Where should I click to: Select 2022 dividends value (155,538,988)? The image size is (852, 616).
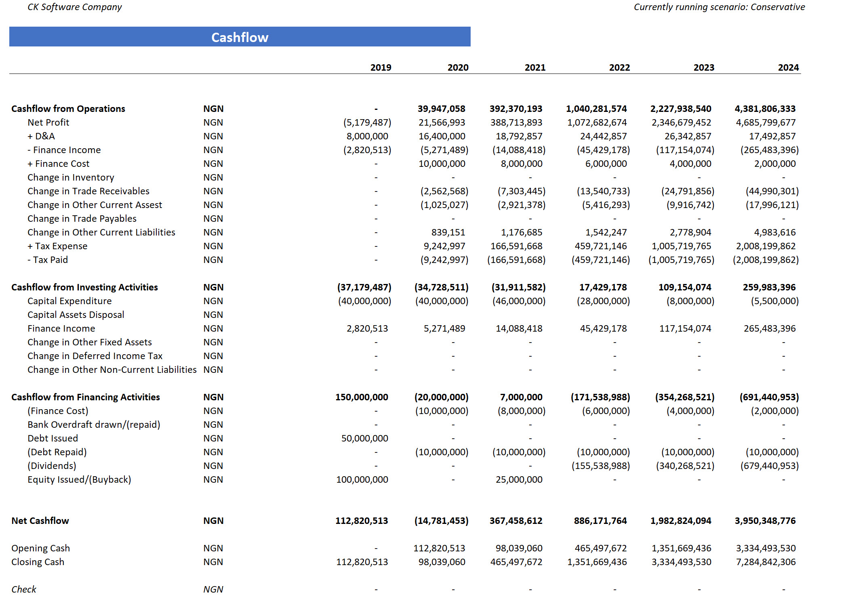[x=600, y=466]
